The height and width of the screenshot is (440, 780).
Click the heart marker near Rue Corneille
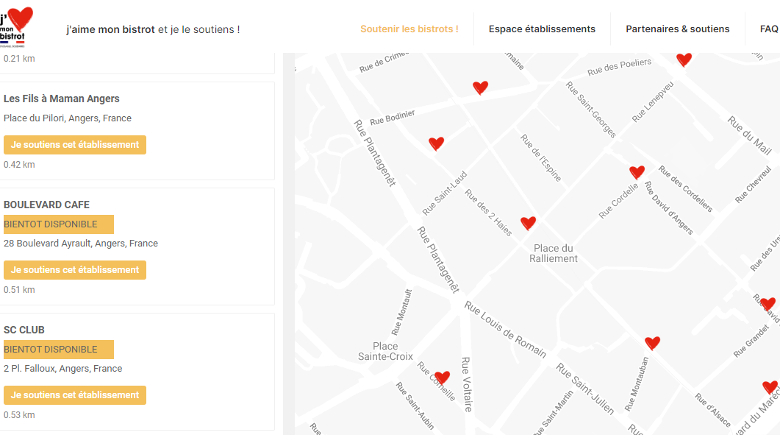[x=442, y=377]
